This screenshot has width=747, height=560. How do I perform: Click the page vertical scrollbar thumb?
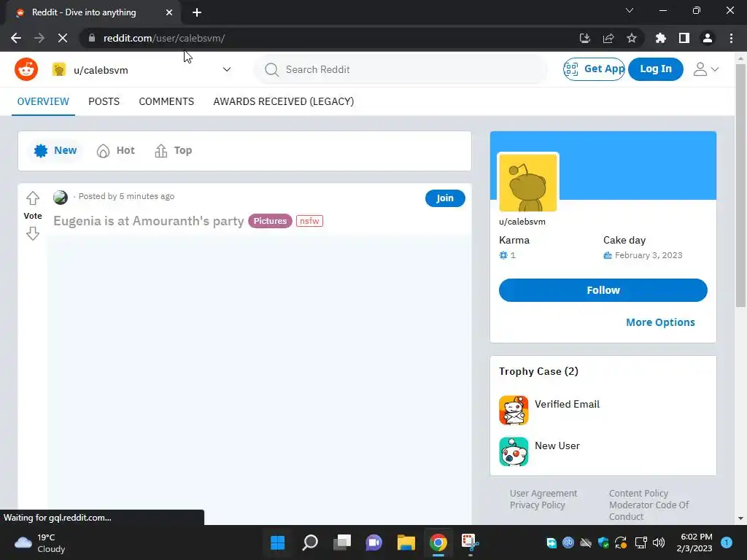[x=740, y=185]
